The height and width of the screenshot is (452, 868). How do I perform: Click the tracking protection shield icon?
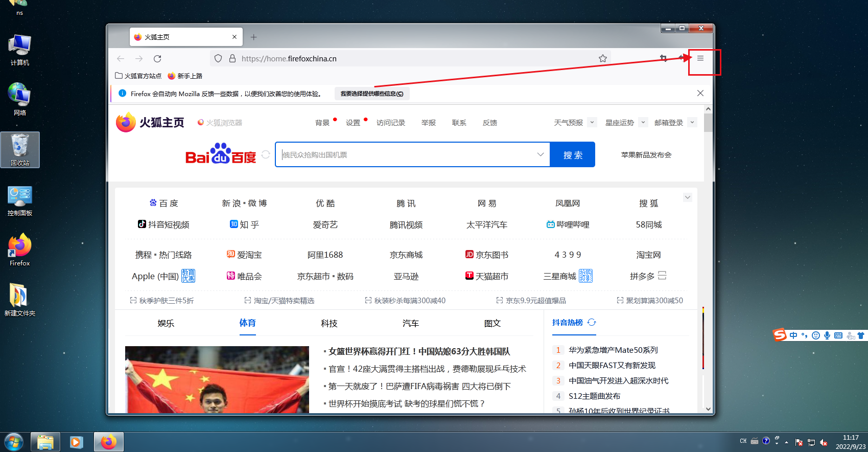(x=218, y=58)
